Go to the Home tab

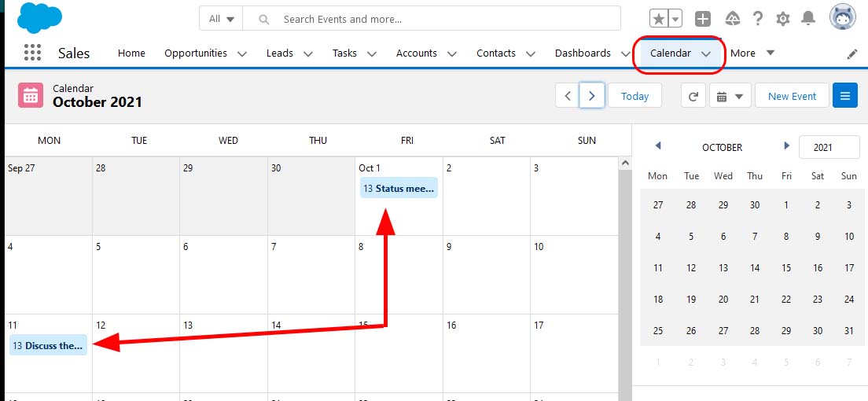pos(131,53)
